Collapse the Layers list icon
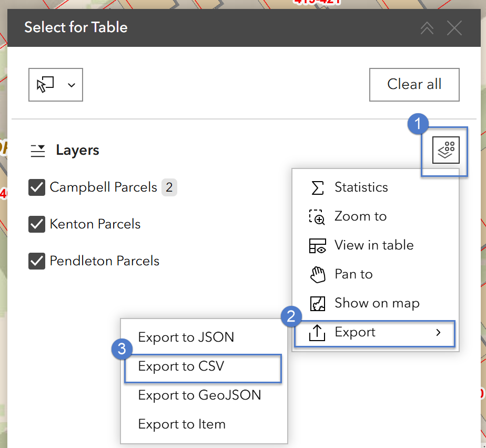 38,151
